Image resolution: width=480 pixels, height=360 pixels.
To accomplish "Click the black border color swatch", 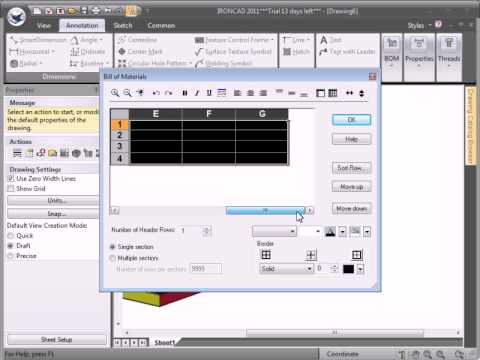I will [349, 269].
